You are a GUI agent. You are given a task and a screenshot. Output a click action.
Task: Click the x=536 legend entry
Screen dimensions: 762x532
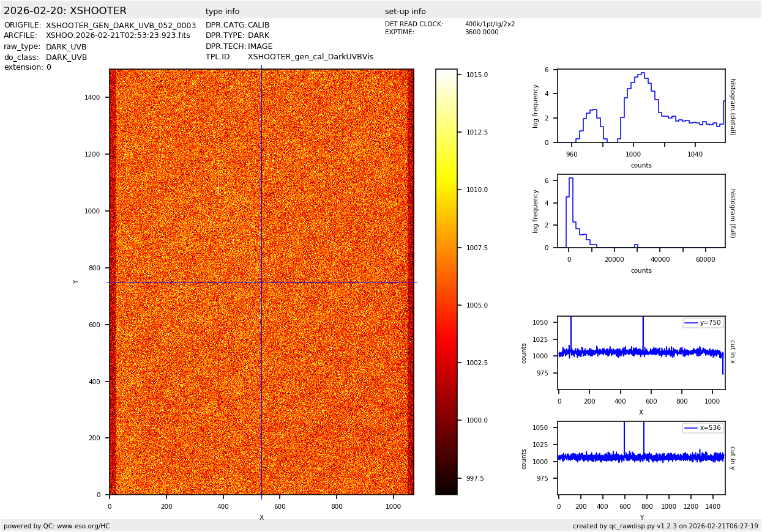703,428
